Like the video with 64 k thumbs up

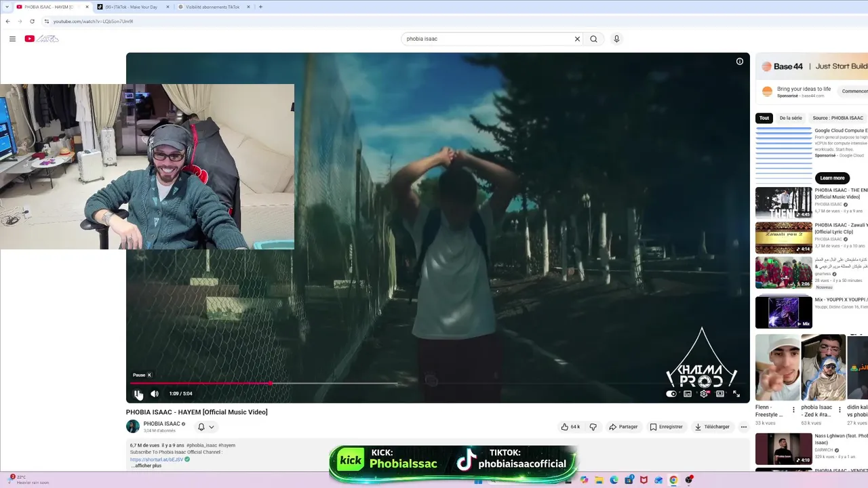(570, 427)
